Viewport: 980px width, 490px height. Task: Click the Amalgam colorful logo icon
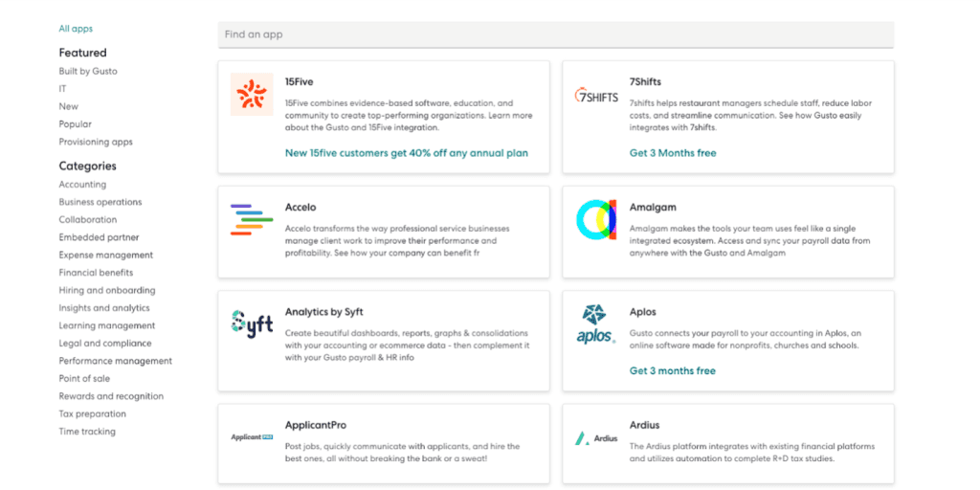tap(596, 219)
